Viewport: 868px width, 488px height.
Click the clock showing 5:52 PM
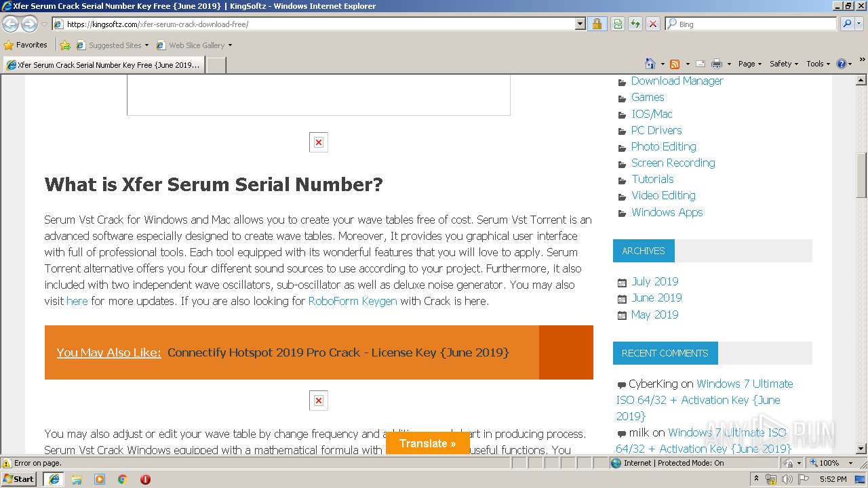click(833, 479)
